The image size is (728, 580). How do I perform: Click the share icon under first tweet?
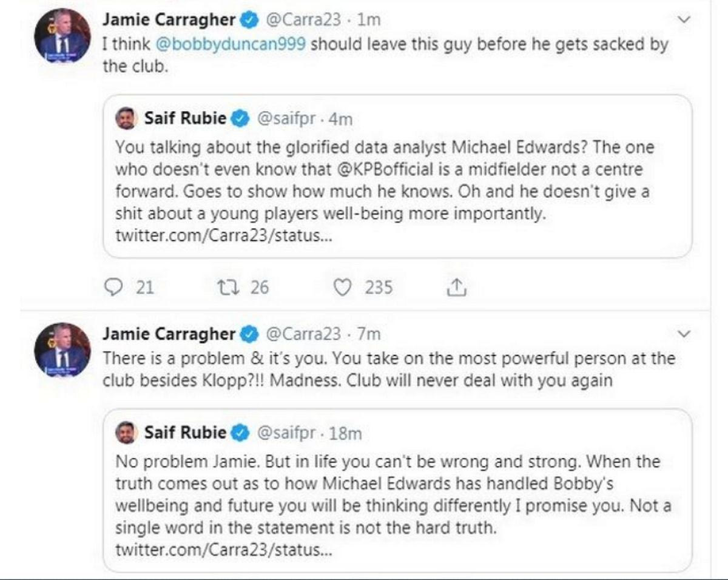click(x=456, y=288)
